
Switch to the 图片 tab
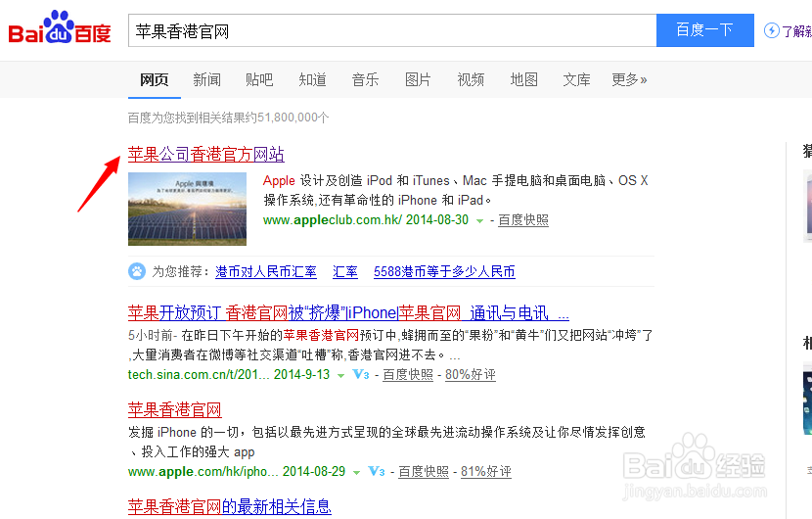[418, 79]
